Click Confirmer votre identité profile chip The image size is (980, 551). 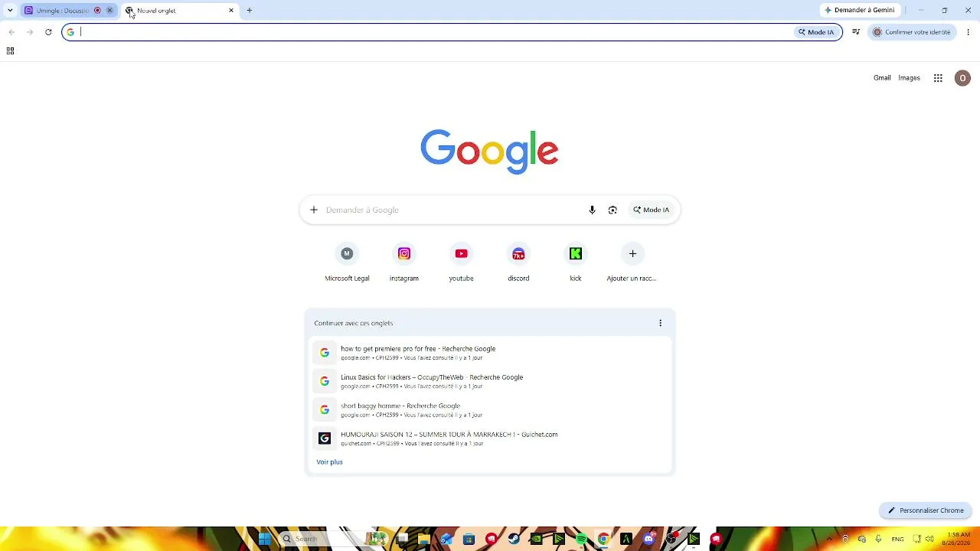[912, 32]
